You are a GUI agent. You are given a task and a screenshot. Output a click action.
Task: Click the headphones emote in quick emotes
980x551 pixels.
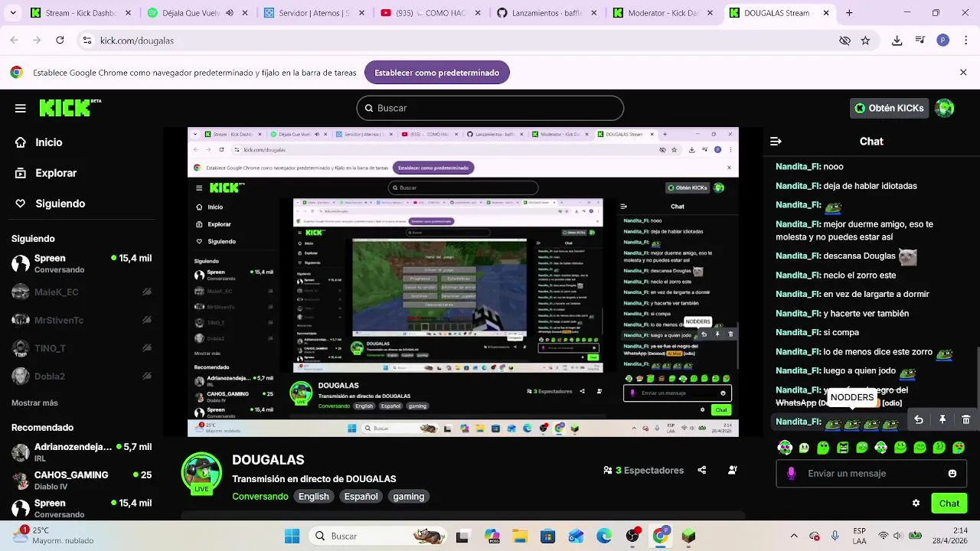pyautogui.click(x=785, y=447)
